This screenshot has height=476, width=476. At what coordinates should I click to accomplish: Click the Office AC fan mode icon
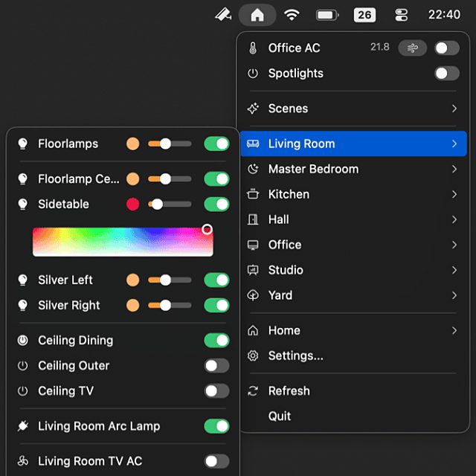click(x=411, y=48)
